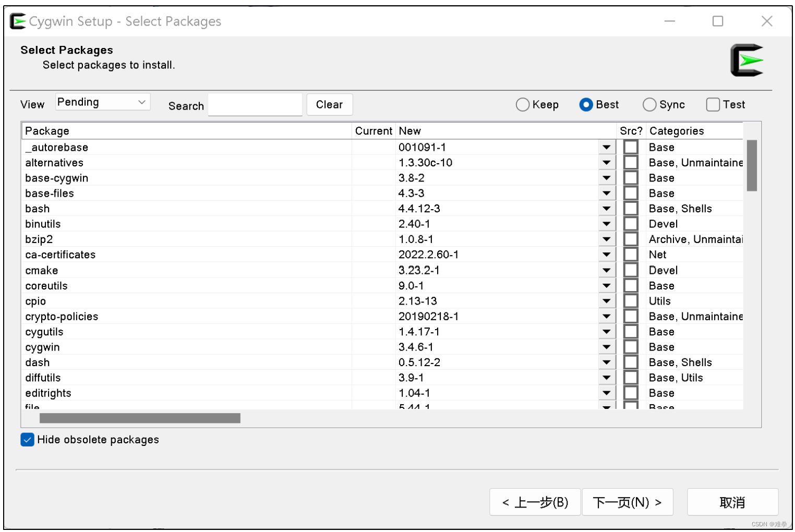Minimize the Cygwin Setup window

(670, 21)
